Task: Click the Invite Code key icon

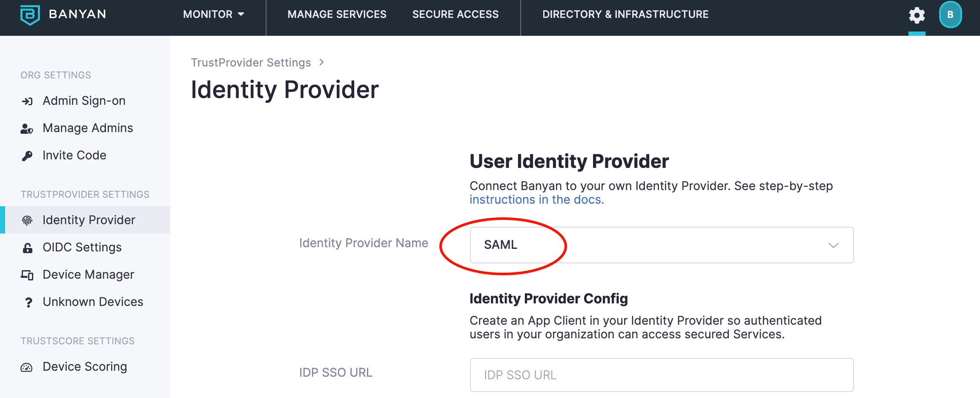Action: coord(27,156)
